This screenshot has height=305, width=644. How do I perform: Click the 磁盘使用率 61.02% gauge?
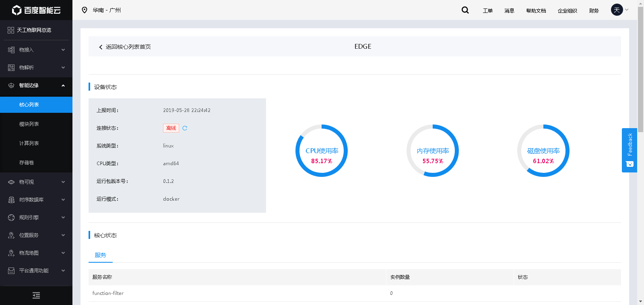click(543, 151)
